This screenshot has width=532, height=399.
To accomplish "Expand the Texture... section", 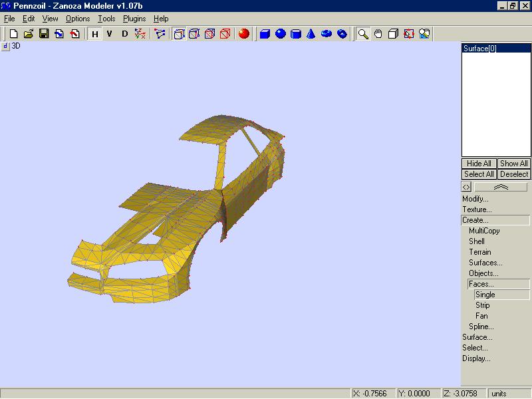I will pyautogui.click(x=477, y=209).
